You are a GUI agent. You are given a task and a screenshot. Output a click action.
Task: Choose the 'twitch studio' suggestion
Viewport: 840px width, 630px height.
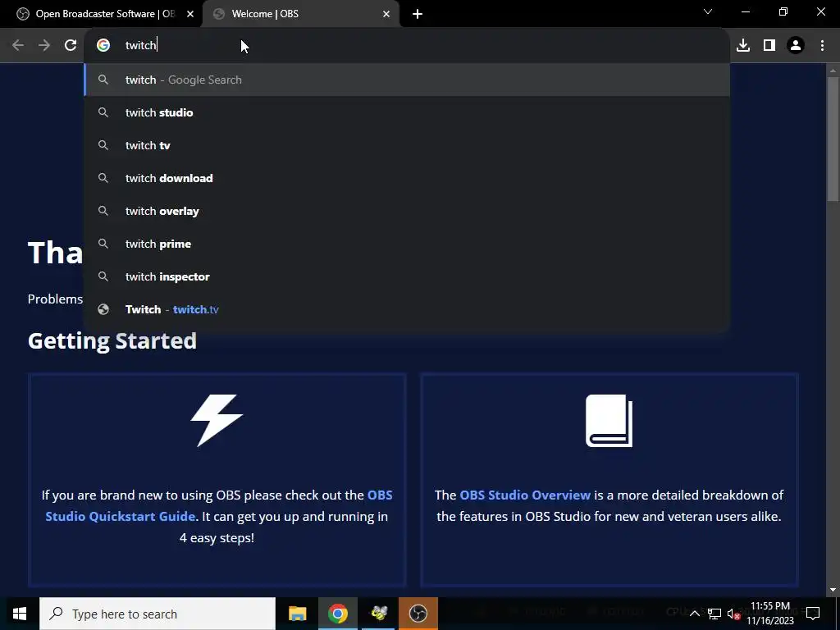[x=407, y=112]
